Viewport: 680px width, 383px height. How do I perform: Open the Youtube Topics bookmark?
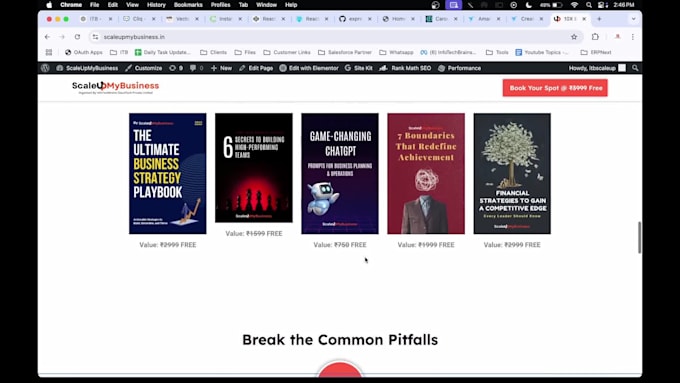pos(542,52)
